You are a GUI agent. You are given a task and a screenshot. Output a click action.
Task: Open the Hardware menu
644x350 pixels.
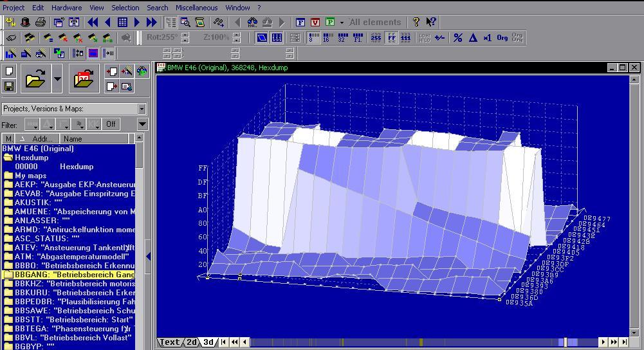click(66, 8)
